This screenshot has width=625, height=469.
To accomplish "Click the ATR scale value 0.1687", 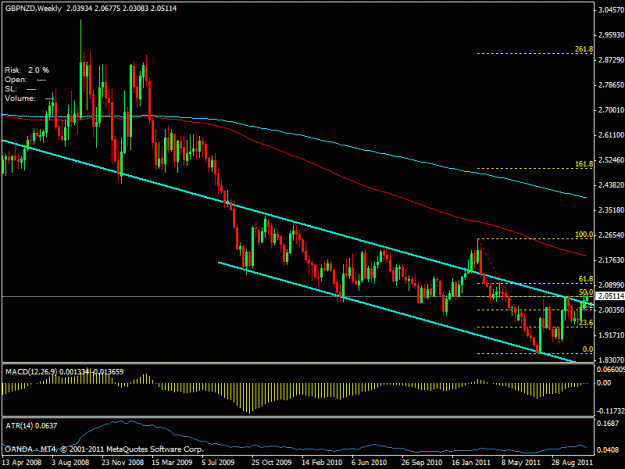I will [x=608, y=423].
